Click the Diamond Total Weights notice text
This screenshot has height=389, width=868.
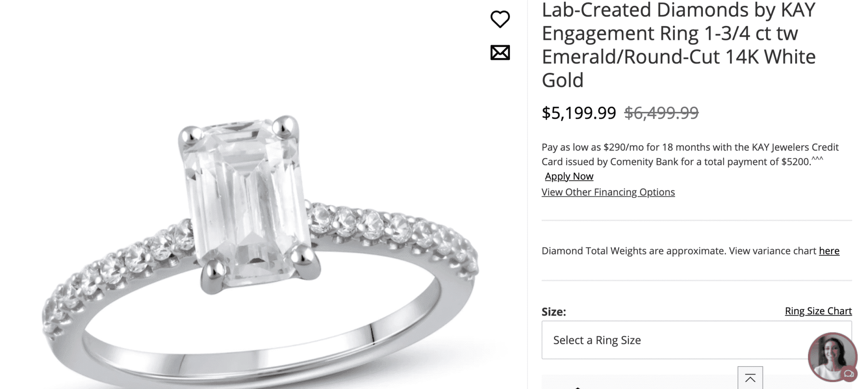[678, 251]
